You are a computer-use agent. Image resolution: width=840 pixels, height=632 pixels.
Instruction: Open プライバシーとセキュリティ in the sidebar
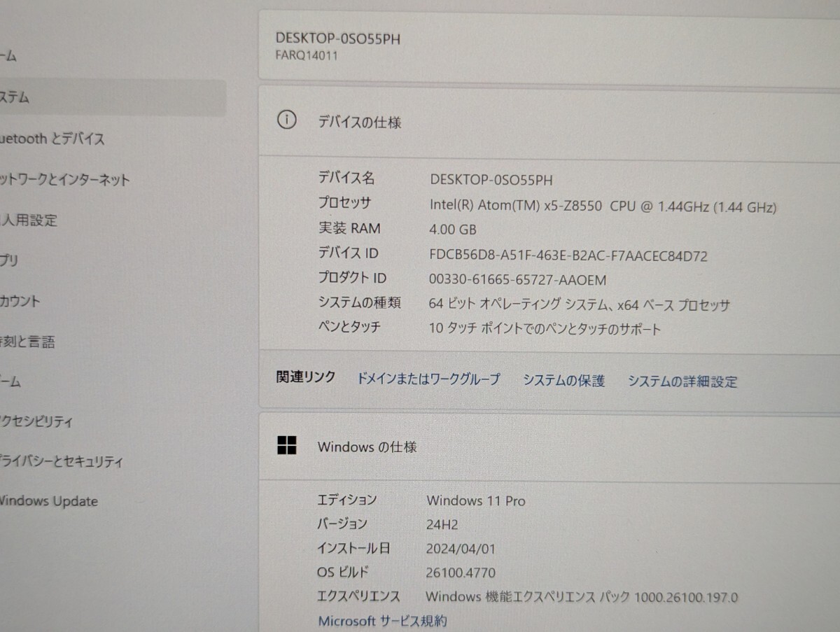tap(62, 461)
